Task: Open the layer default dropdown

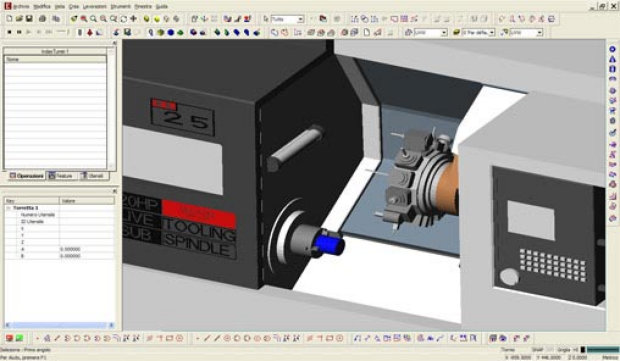Action: point(478,33)
